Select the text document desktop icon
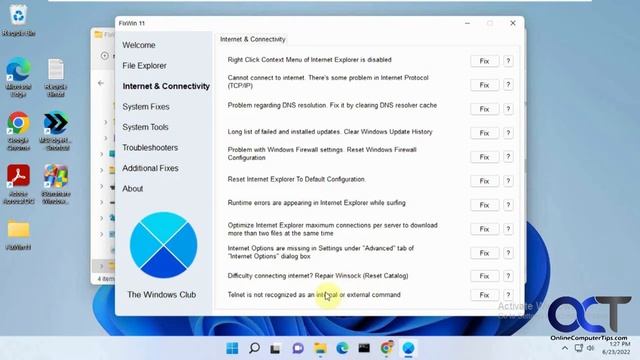Viewport: 640px width, 360px height. point(56,77)
